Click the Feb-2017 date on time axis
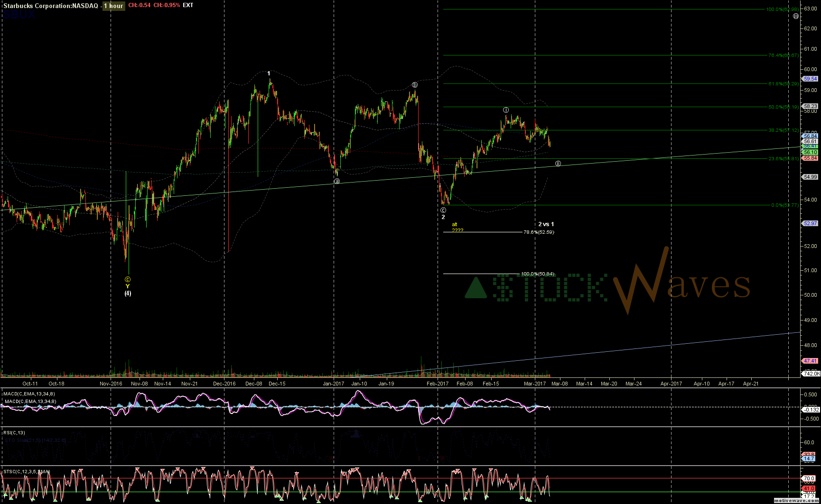The image size is (821, 504). point(438,384)
